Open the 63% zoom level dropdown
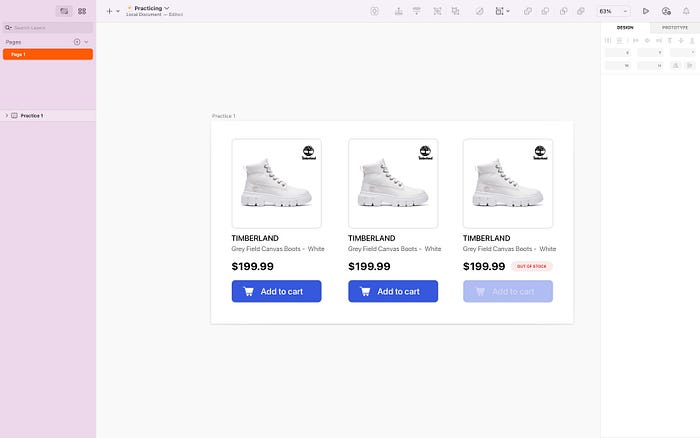The height and width of the screenshot is (438, 700). (x=613, y=11)
